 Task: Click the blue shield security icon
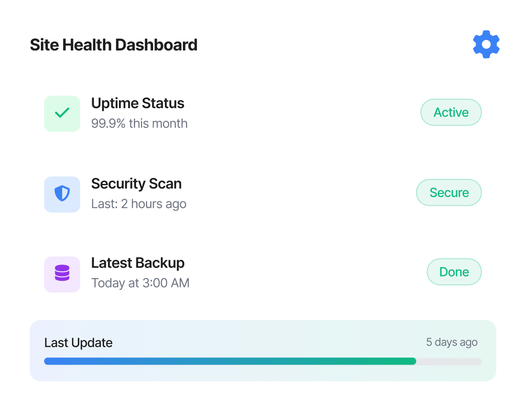pyautogui.click(x=62, y=194)
